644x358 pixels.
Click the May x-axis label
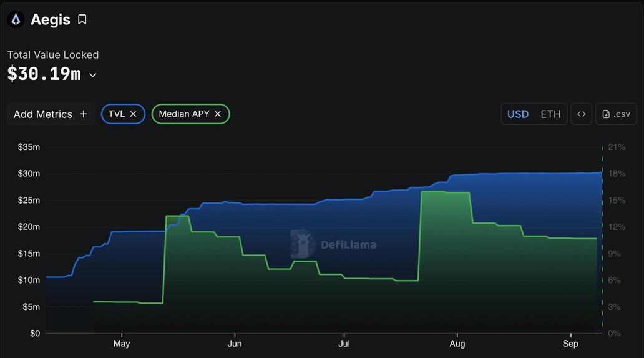click(x=122, y=344)
